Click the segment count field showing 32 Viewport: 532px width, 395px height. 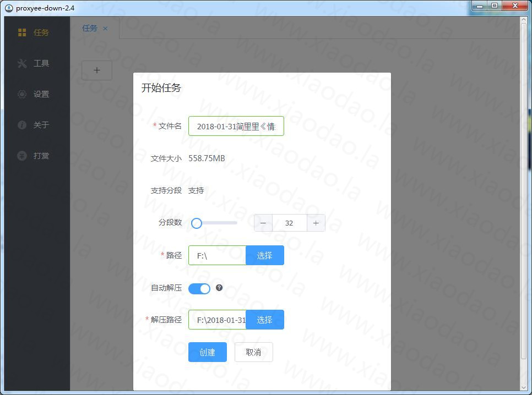(x=290, y=223)
